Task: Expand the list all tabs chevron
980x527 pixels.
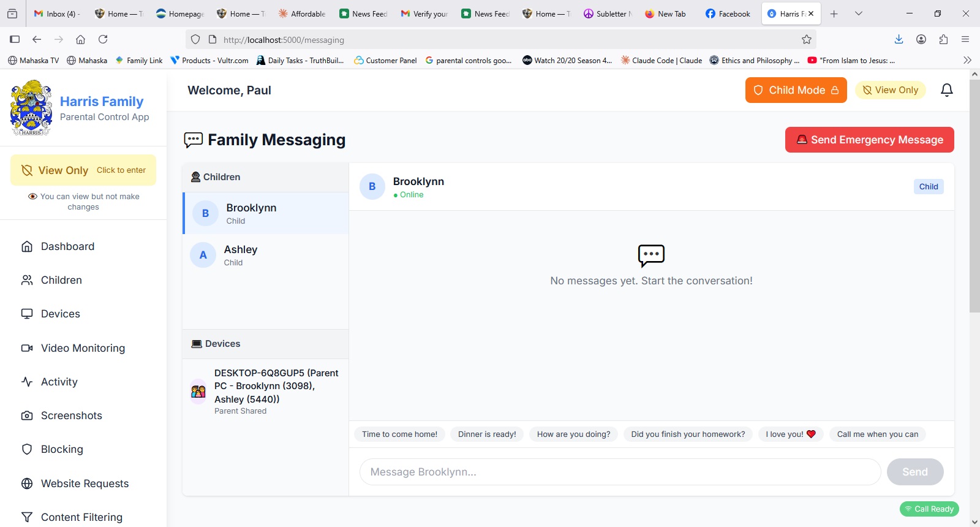Action: pos(859,13)
